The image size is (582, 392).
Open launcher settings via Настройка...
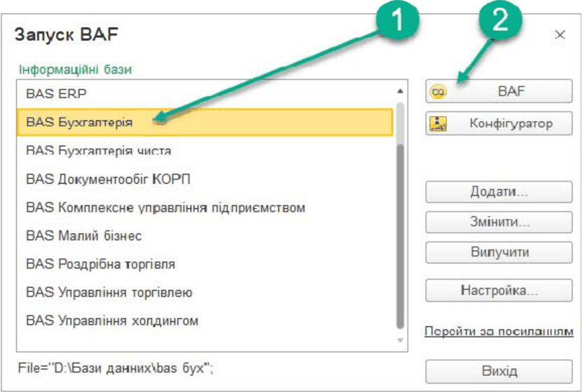[499, 290]
